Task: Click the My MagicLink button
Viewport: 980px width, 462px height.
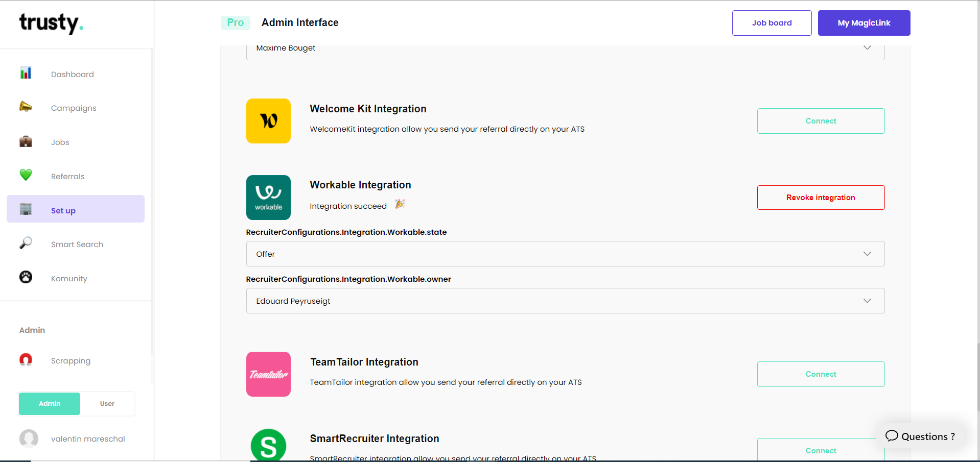Action: coord(864,22)
